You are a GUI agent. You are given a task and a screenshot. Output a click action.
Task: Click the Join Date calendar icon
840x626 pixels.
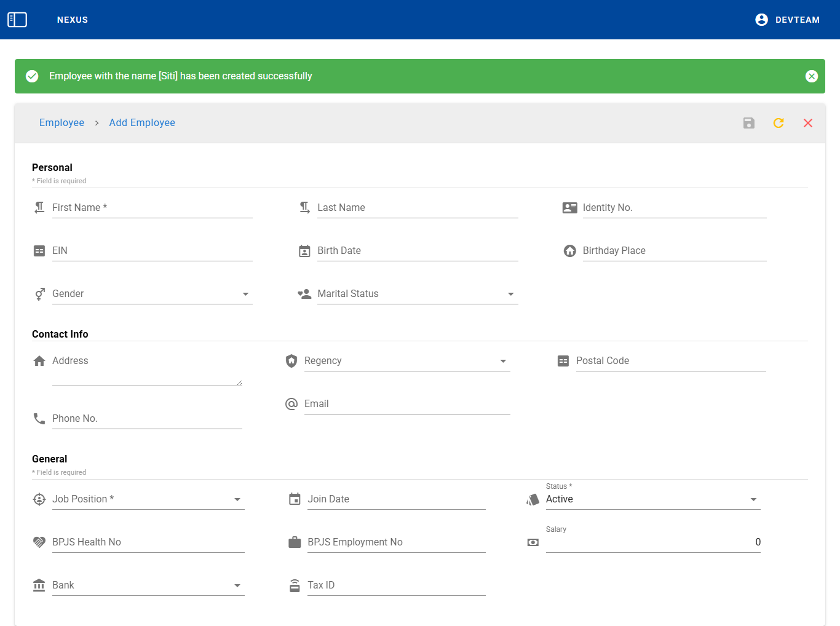coord(295,499)
